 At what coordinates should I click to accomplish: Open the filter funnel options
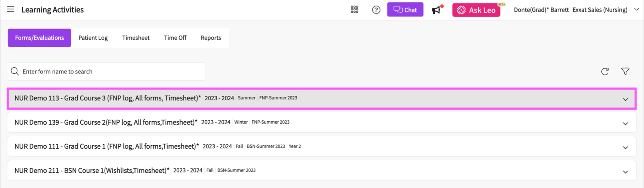coord(625,72)
